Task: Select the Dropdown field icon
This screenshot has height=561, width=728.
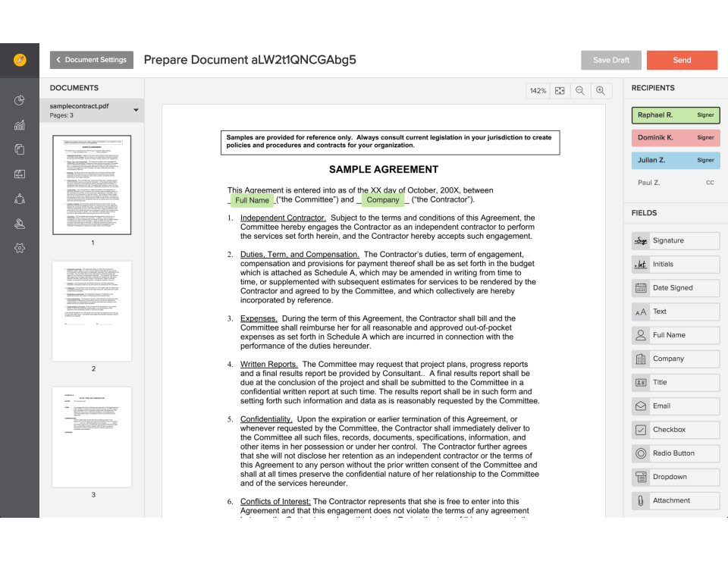Action: tap(641, 477)
